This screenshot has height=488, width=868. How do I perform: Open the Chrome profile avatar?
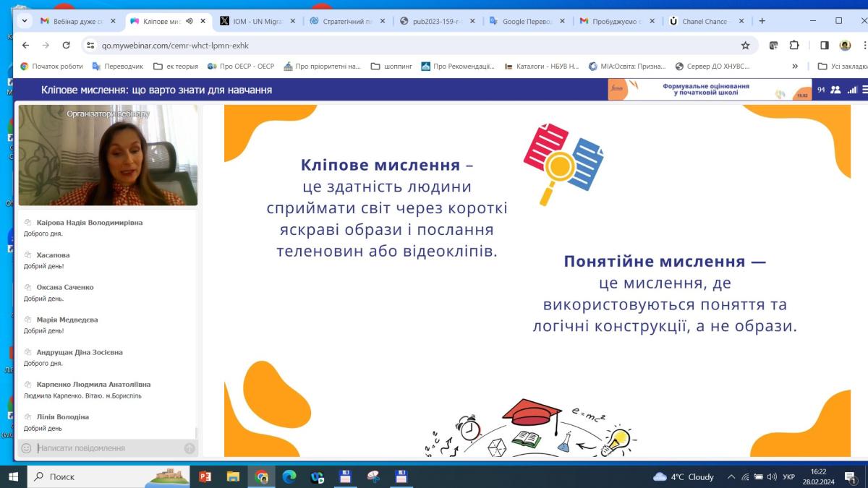pos(845,45)
